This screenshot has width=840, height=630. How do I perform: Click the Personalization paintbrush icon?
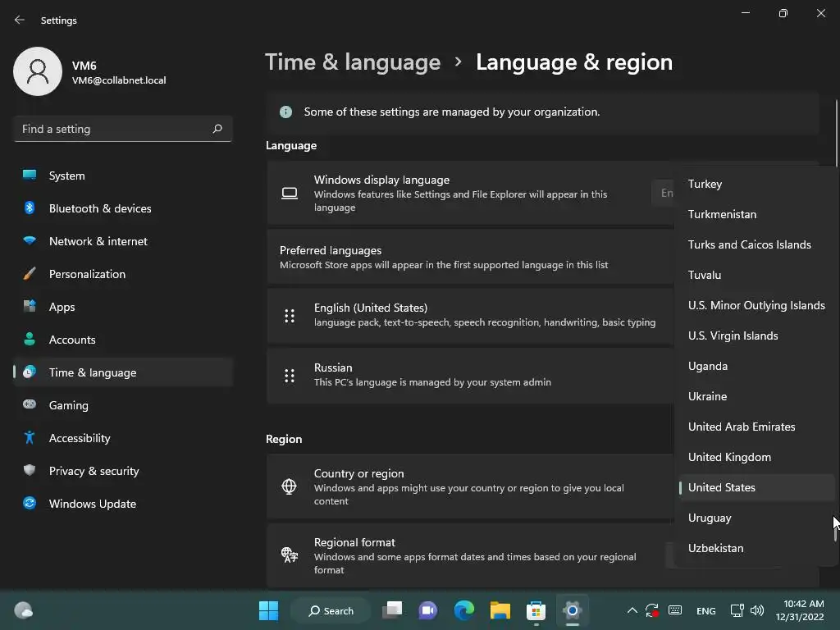[x=30, y=274]
